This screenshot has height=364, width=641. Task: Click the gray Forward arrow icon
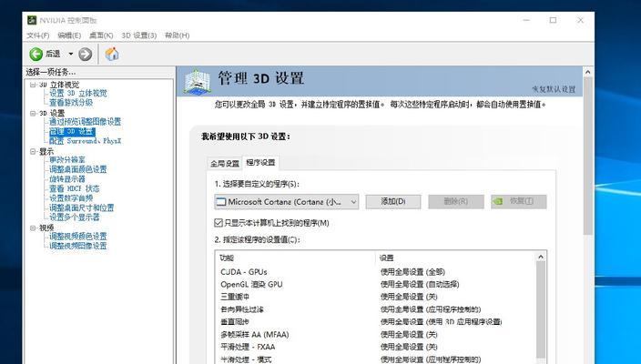point(85,55)
